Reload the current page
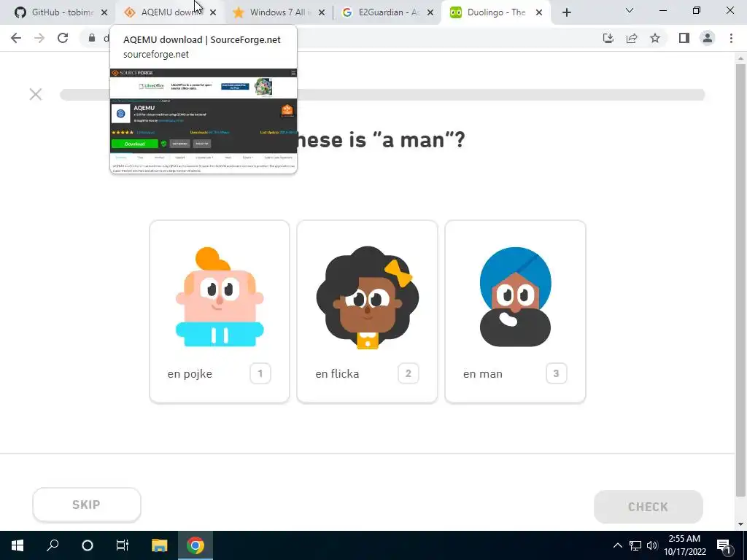The image size is (747, 560). tap(63, 38)
